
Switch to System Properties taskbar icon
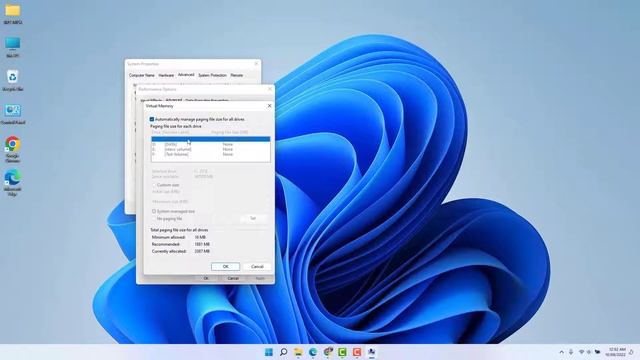pos(371,352)
